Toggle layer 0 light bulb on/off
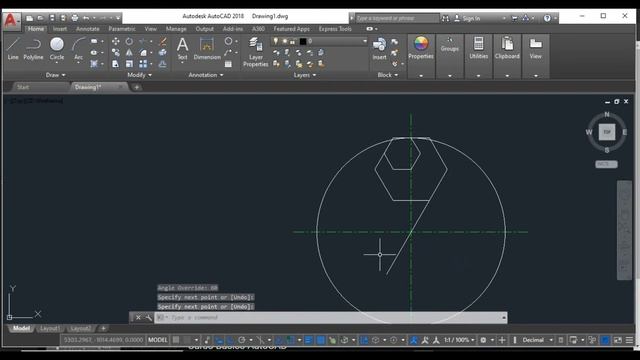The height and width of the screenshot is (360, 640). [276, 41]
